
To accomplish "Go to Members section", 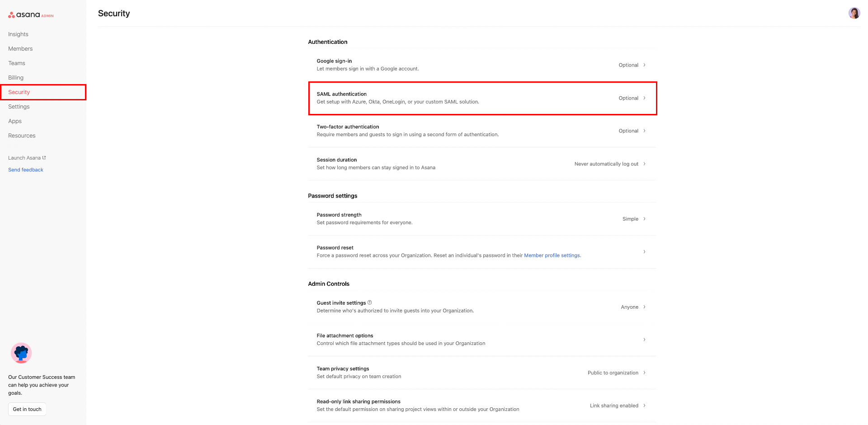I will pos(20,49).
